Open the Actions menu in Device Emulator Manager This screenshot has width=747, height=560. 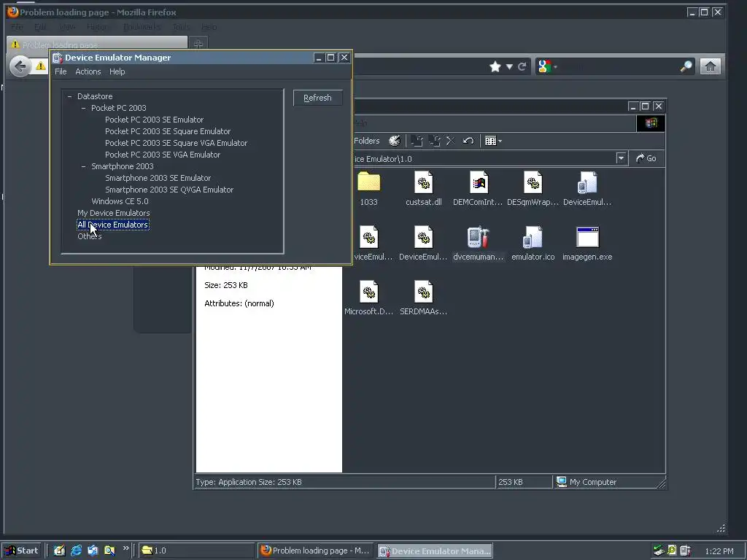tap(88, 71)
